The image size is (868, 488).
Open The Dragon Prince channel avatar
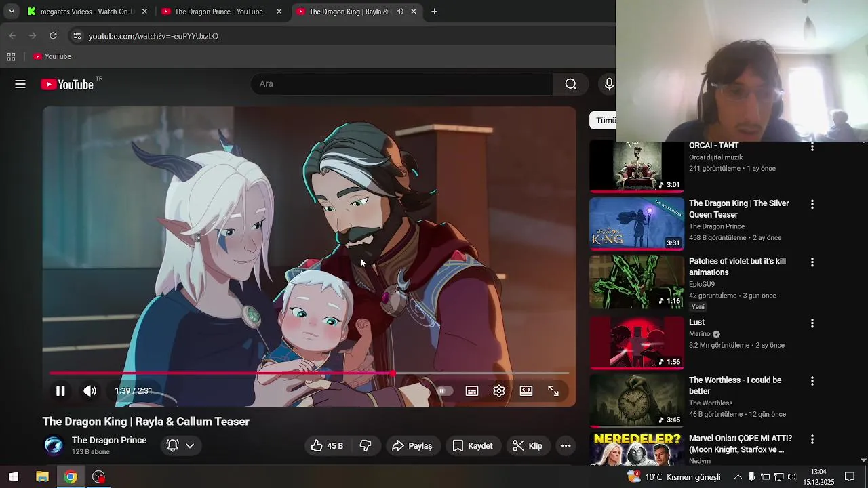(54, 446)
